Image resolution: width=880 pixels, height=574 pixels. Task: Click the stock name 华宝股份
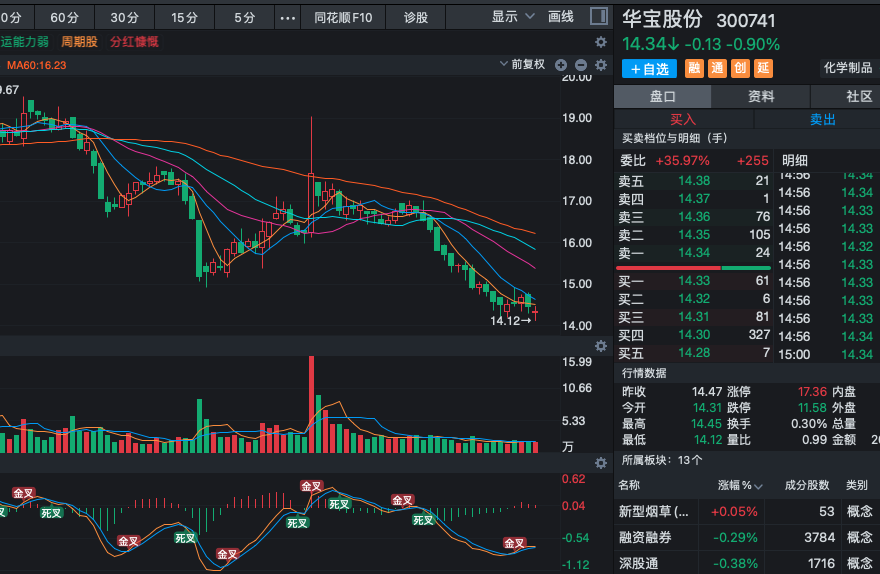[662, 19]
